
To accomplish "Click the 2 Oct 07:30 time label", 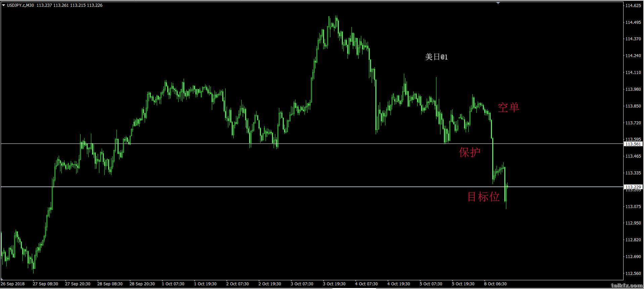I will (x=237, y=284).
